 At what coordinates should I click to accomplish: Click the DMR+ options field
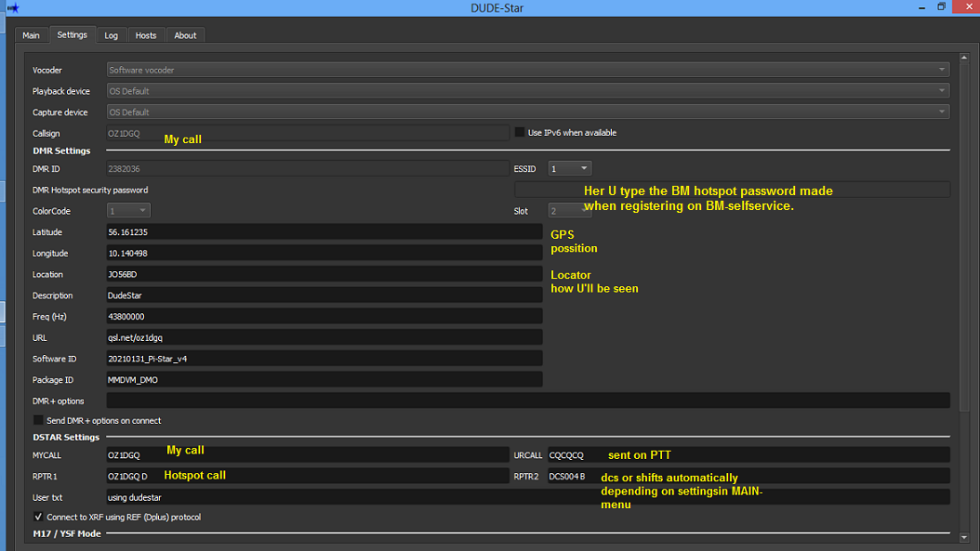[x=528, y=401]
